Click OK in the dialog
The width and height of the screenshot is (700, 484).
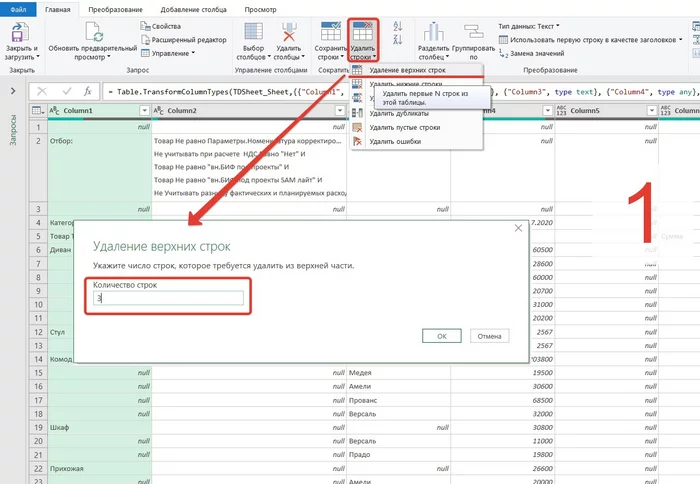pyautogui.click(x=442, y=336)
